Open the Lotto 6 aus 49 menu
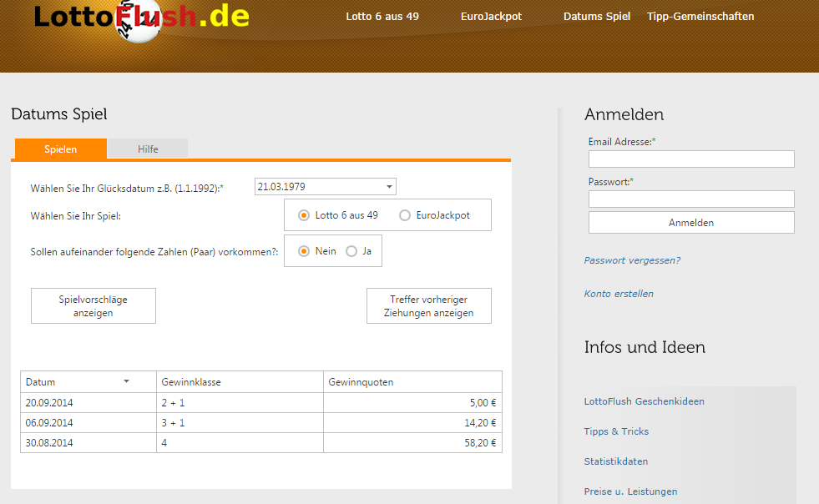The image size is (819, 504). [382, 16]
